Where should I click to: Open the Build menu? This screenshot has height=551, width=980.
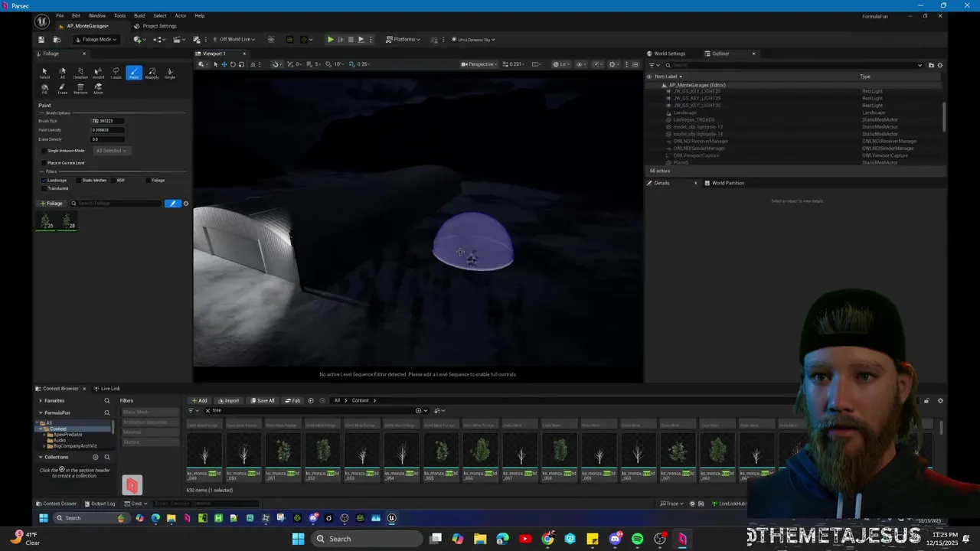coord(139,15)
